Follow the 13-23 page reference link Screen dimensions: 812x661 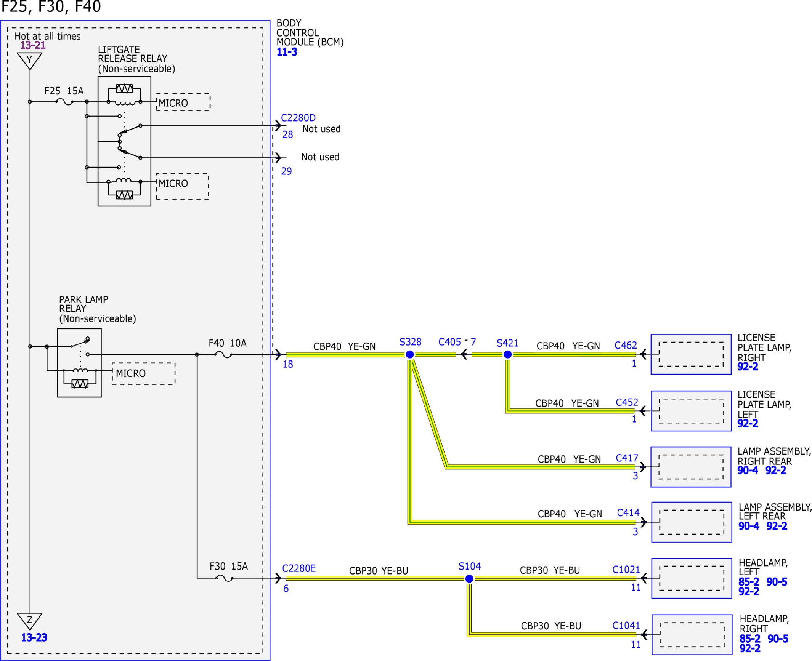[34, 637]
